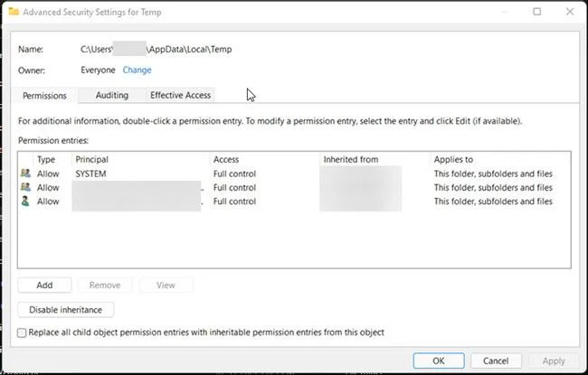
Task: Click the Cancel button
Action: (x=496, y=361)
